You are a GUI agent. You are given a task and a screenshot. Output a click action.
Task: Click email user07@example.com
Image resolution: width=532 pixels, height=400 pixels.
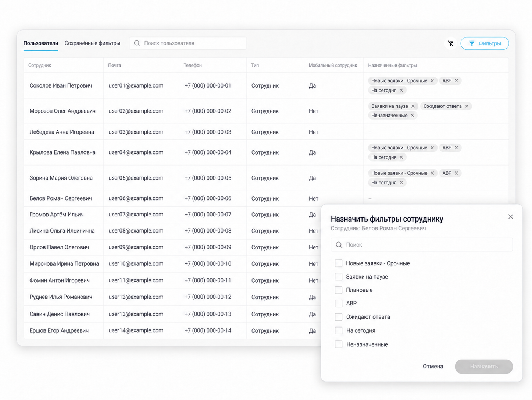tap(136, 215)
